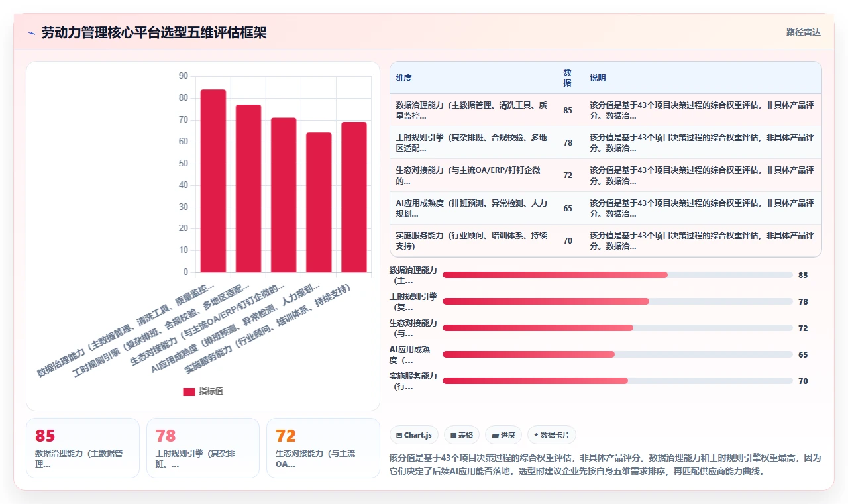
Task: Toggle the 指标值 legend swatch
Action: tap(189, 391)
